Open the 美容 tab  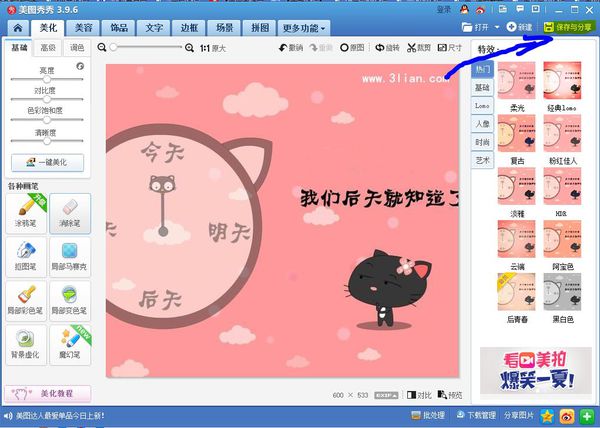point(83,28)
